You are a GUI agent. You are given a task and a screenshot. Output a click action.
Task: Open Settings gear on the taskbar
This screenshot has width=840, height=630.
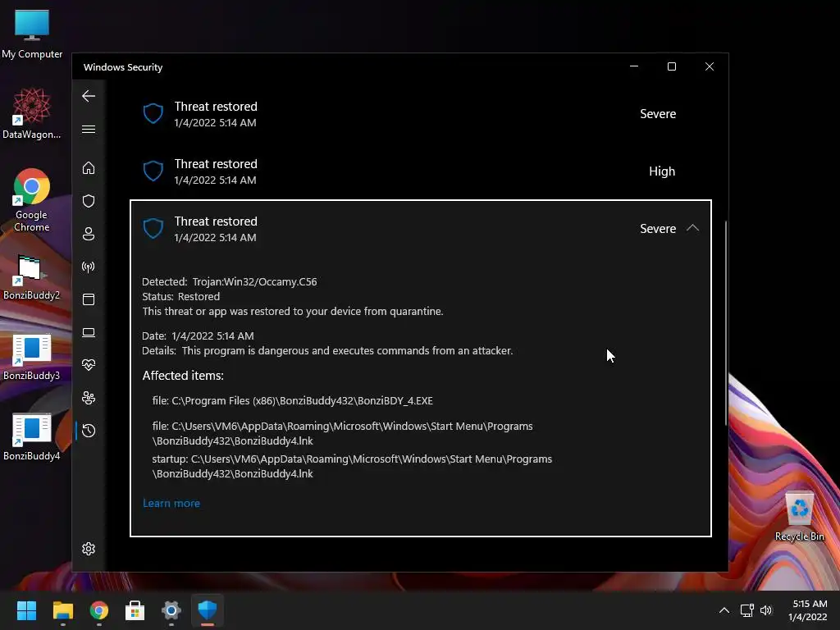[x=171, y=610]
